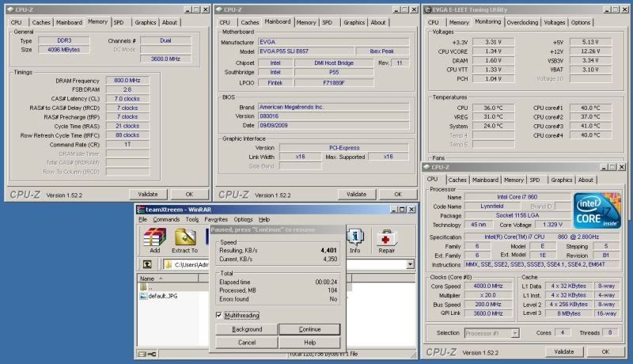Click the +12V 12.26 V reading

pos(590,51)
